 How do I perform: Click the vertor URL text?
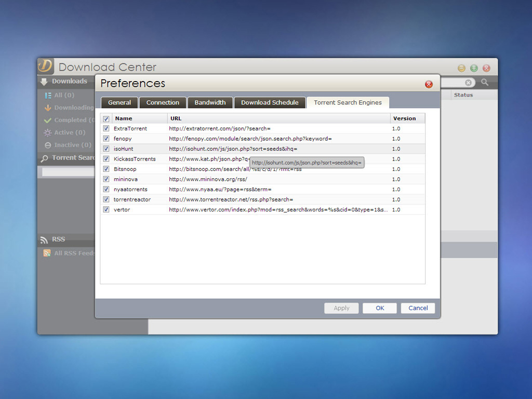278,210
